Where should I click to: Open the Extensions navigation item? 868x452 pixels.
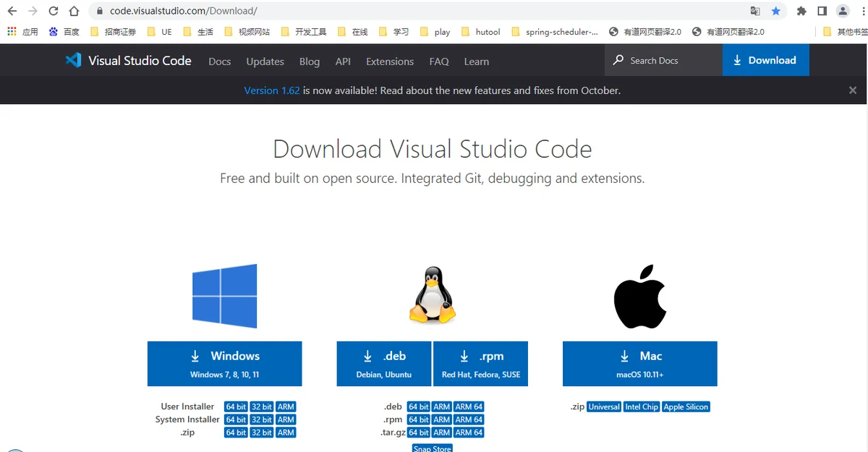[390, 61]
